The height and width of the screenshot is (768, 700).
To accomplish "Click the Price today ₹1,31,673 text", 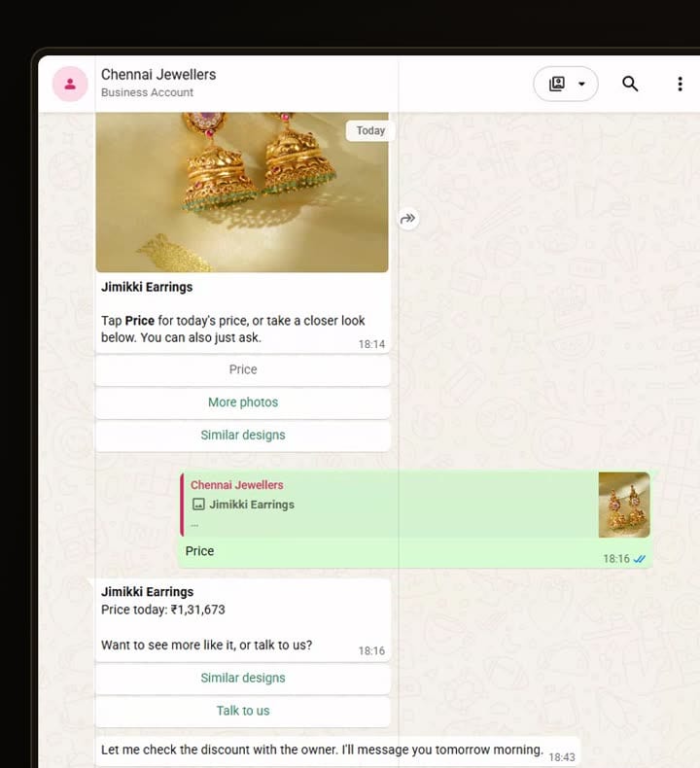I will (x=163, y=610).
